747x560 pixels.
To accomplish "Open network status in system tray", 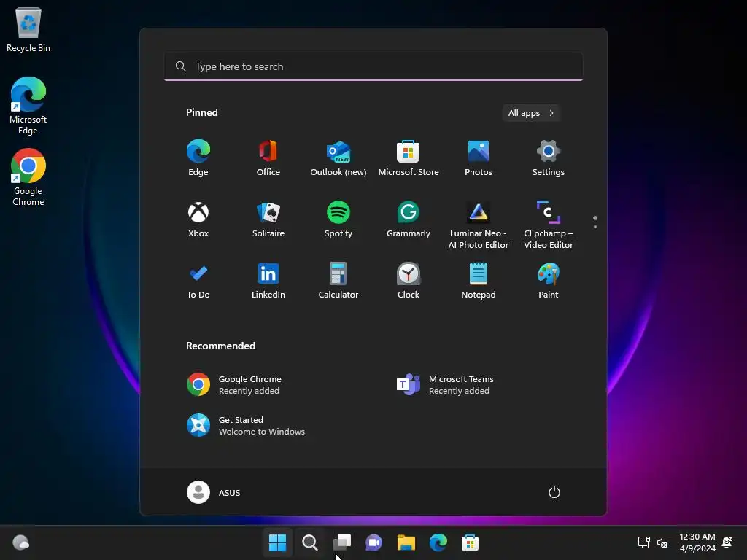I will (643, 542).
